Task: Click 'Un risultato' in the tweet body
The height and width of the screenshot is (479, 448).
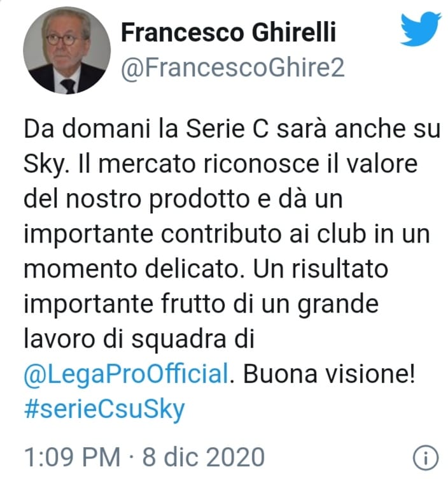Action: click(x=321, y=269)
